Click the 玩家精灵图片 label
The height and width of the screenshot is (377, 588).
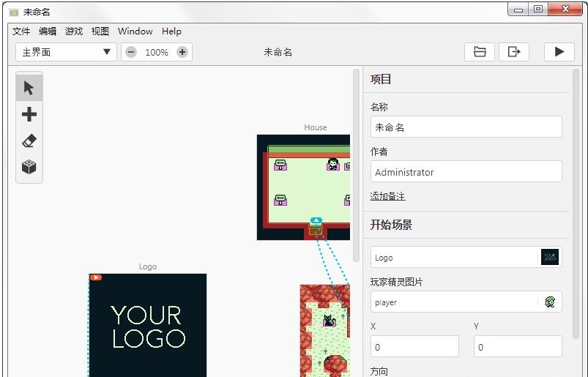(396, 282)
